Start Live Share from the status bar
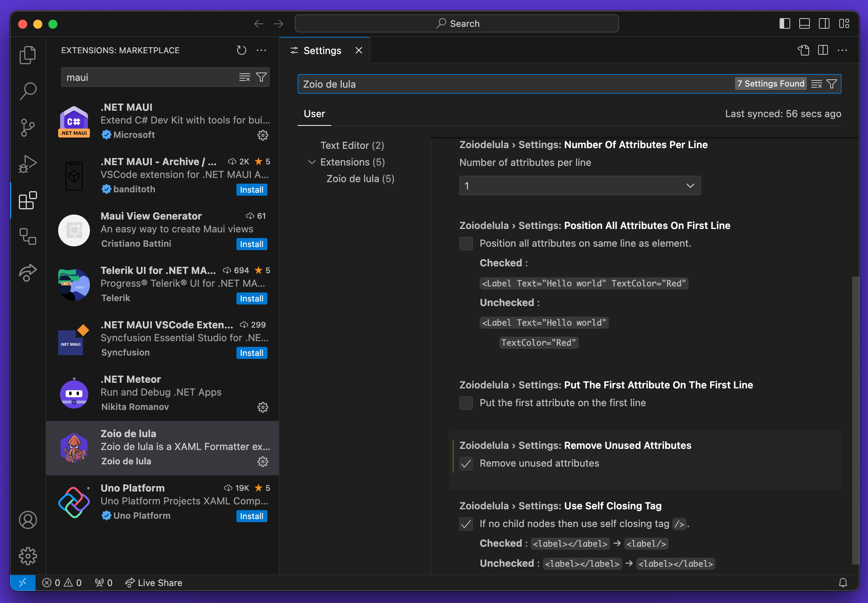Viewport: 868px width, 603px height. click(x=154, y=583)
